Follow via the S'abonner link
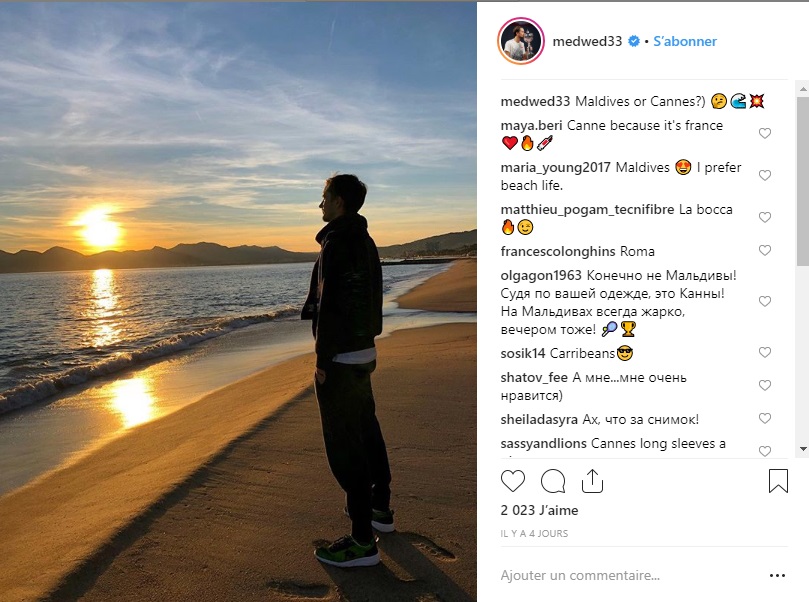 (685, 41)
